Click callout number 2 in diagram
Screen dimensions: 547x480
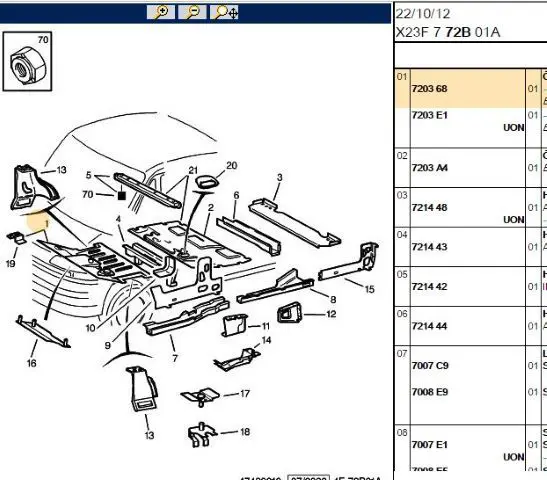pos(210,208)
